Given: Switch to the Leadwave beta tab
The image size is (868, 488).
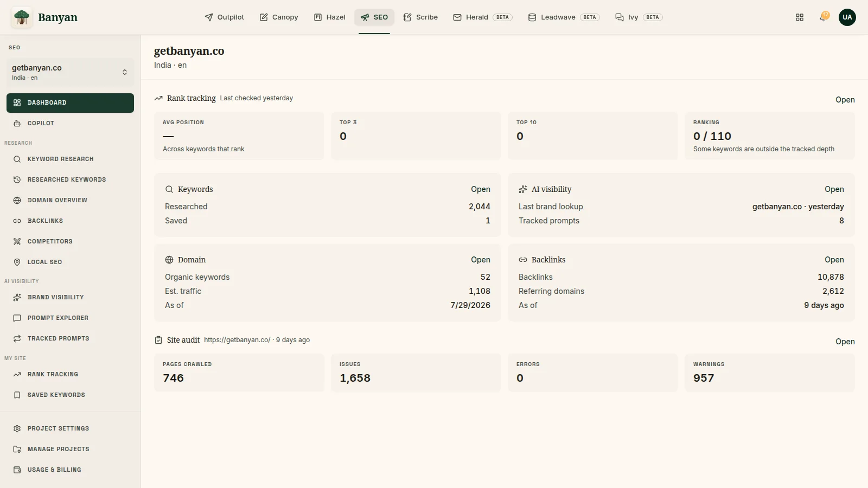Looking at the screenshot, I should [564, 17].
